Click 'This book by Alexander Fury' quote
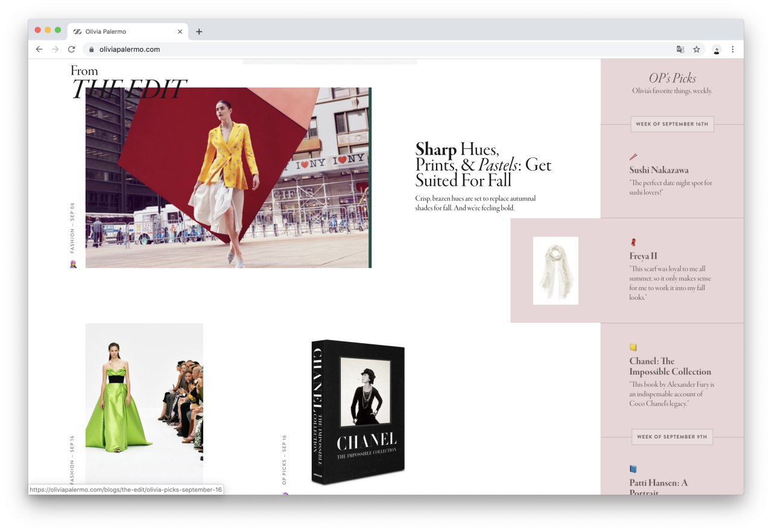Viewport: 772px width, 532px height. 672,394
